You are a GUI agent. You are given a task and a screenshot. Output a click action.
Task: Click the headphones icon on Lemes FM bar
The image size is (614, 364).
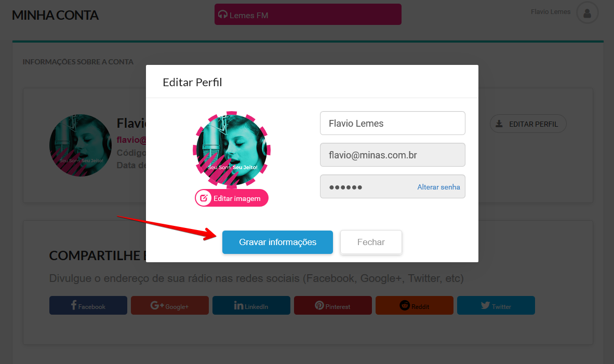223,15
